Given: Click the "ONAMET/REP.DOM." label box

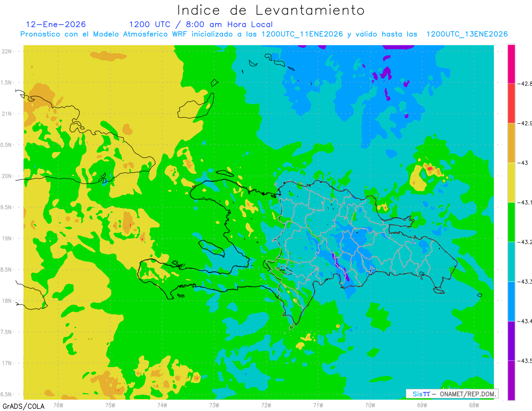Looking at the screenshot, I should [x=452, y=394].
